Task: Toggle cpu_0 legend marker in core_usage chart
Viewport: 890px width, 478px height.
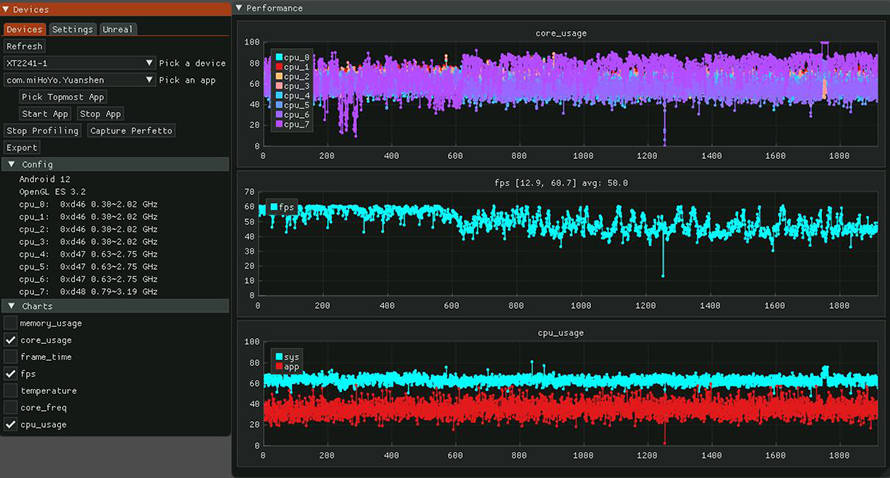Action: click(x=278, y=57)
